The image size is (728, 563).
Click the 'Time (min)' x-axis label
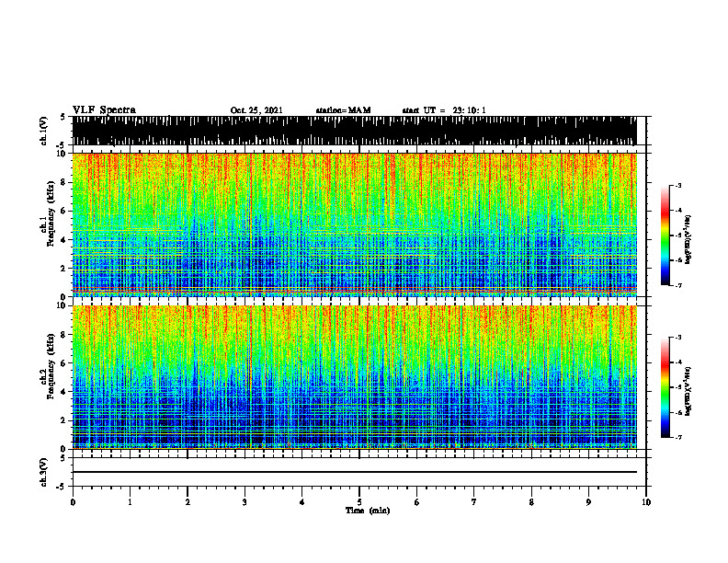click(x=368, y=511)
